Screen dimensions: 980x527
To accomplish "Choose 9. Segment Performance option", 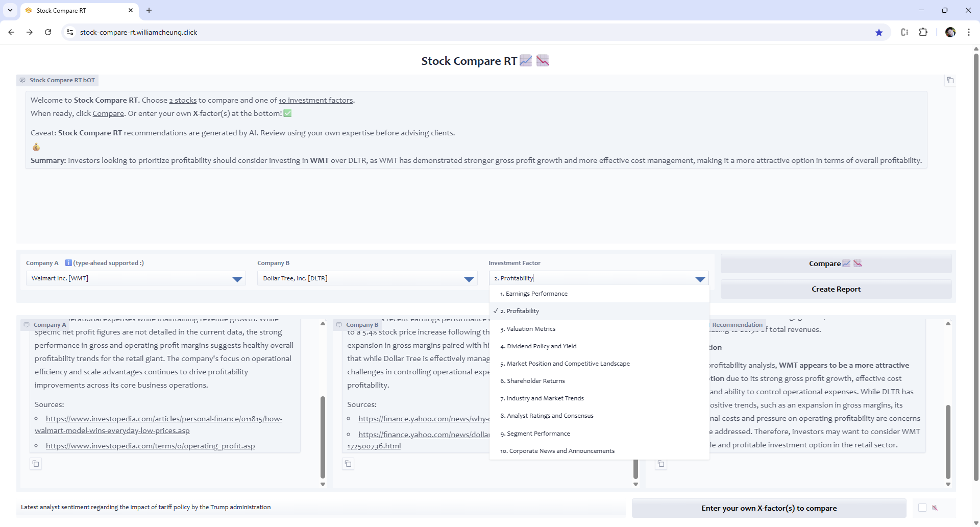I will point(599,434).
